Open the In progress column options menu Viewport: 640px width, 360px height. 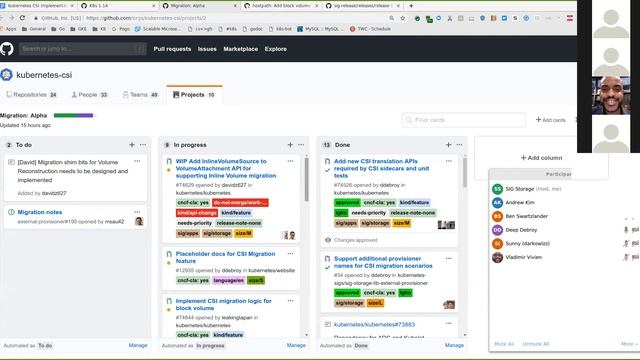coord(301,145)
